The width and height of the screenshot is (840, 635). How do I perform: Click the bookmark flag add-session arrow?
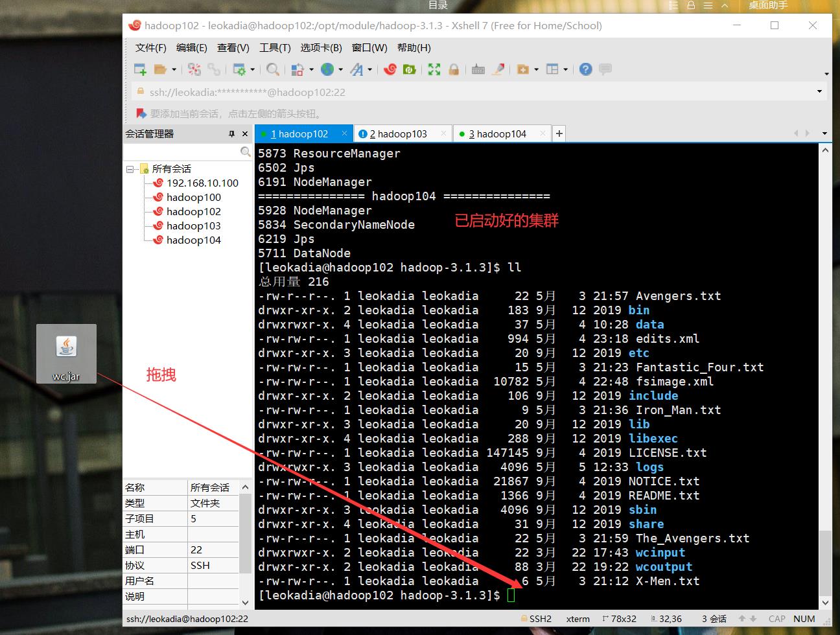[141, 113]
